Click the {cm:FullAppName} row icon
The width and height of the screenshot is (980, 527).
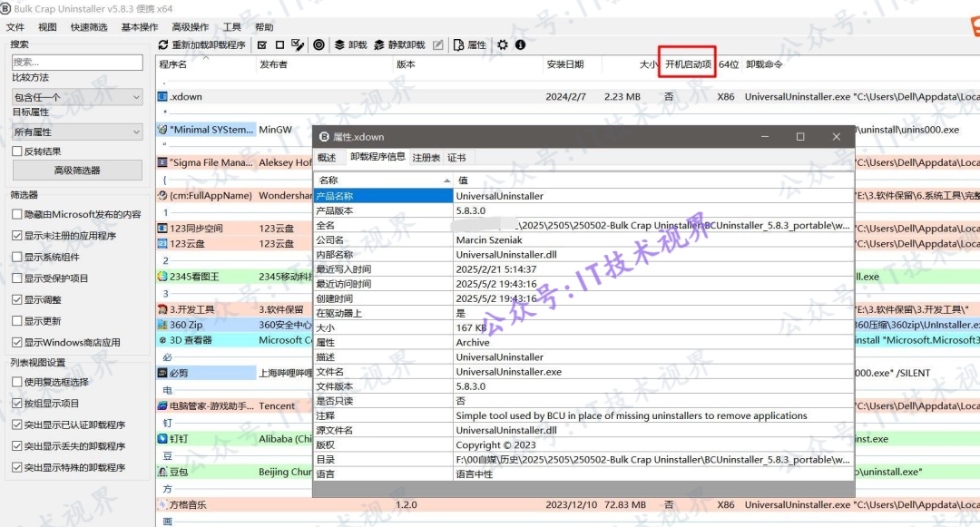(162, 195)
